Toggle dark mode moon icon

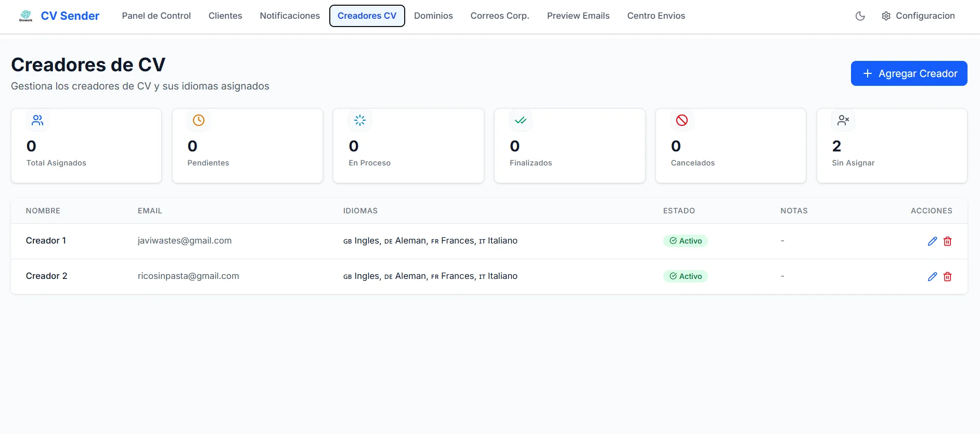[x=860, y=16]
